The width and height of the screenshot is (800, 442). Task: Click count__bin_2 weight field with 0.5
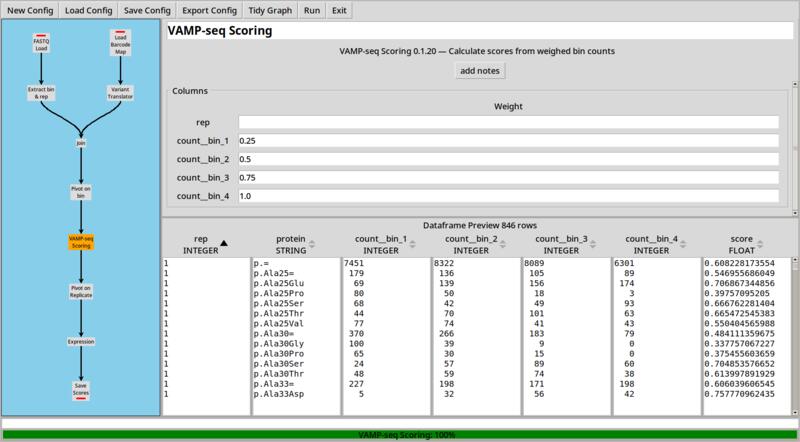click(508, 159)
